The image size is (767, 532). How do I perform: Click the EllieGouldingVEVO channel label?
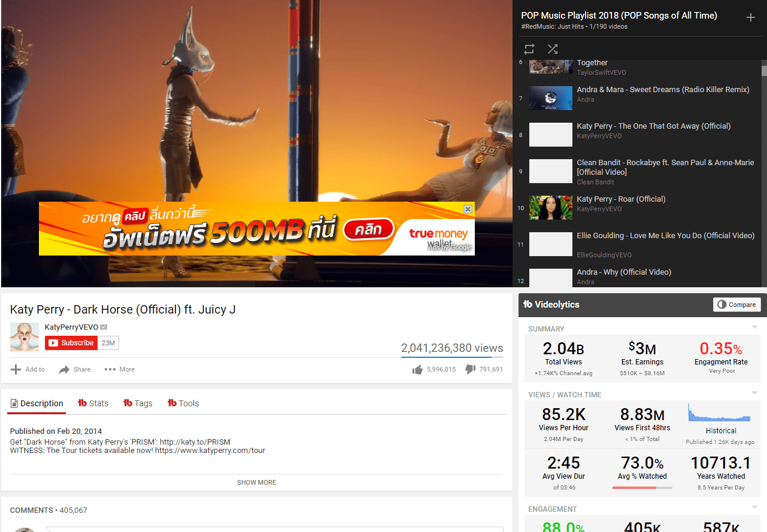pyautogui.click(x=604, y=255)
